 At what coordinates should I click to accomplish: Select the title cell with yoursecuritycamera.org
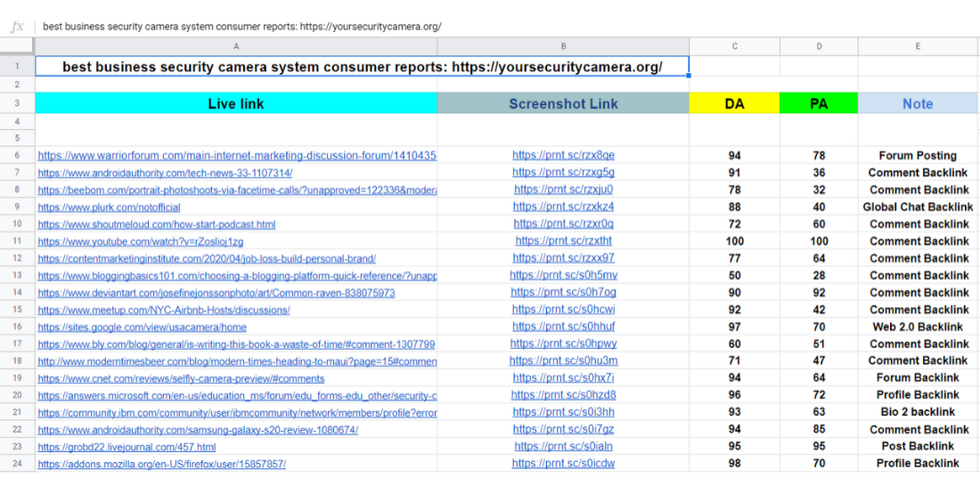pos(362,68)
